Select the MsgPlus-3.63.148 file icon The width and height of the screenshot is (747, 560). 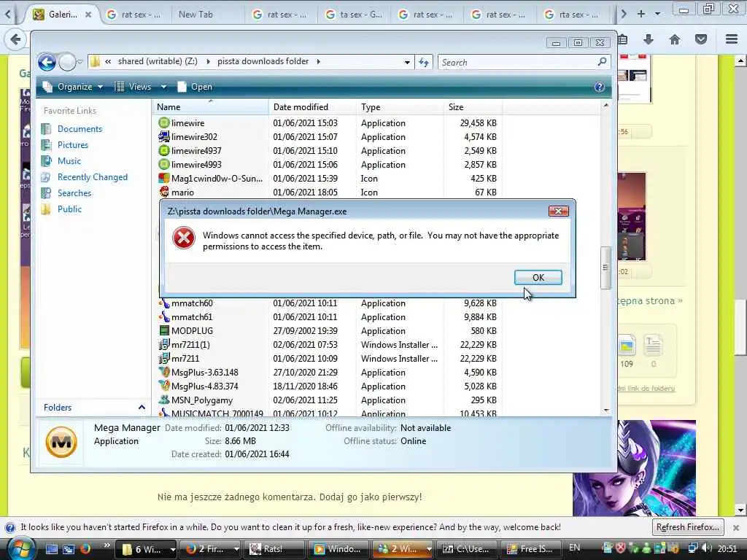[164, 372]
